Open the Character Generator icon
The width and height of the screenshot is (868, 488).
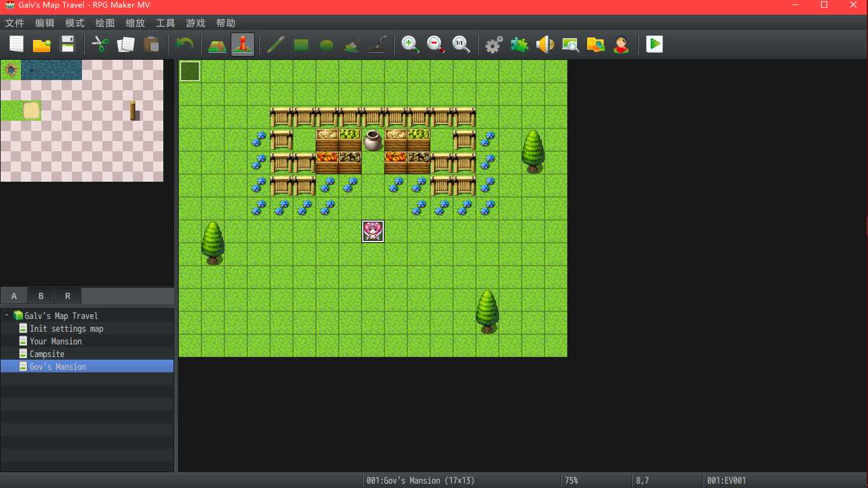point(621,44)
